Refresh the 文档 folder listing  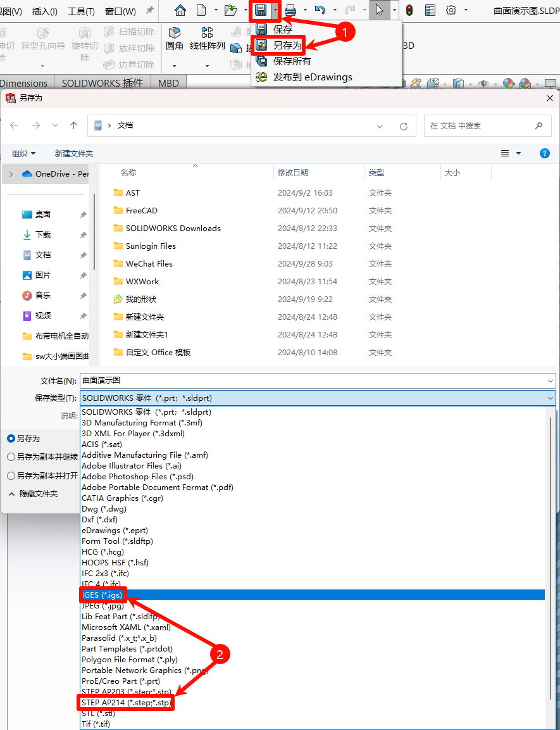404,126
